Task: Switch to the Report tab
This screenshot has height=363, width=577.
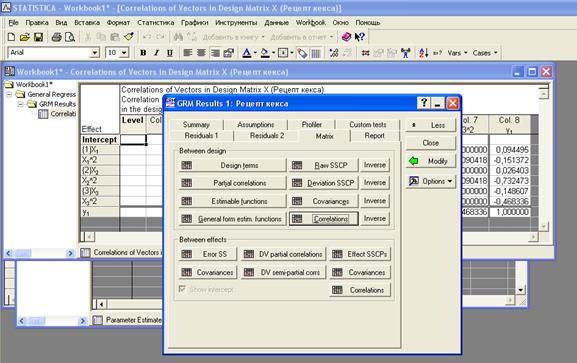Action: click(374, 136)
